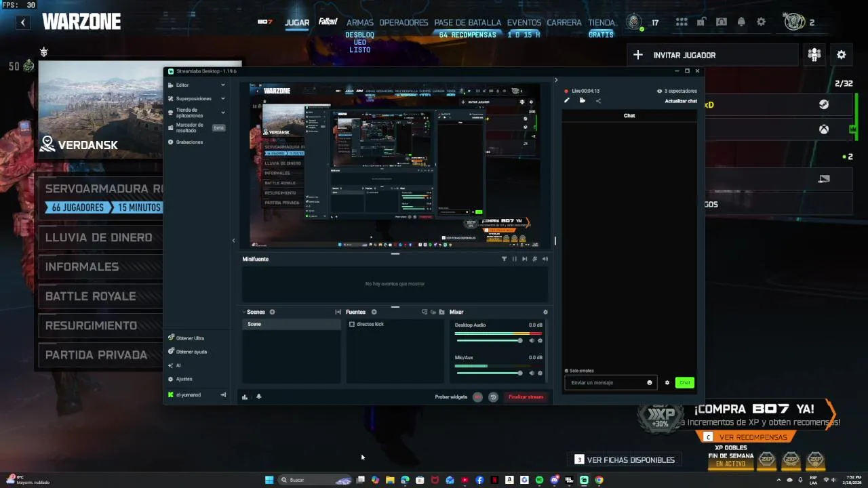Filter events in Minifuente with funnel icon
This screenshot has width=868, height=488.
pyautogui.click(x=504, y=259)
